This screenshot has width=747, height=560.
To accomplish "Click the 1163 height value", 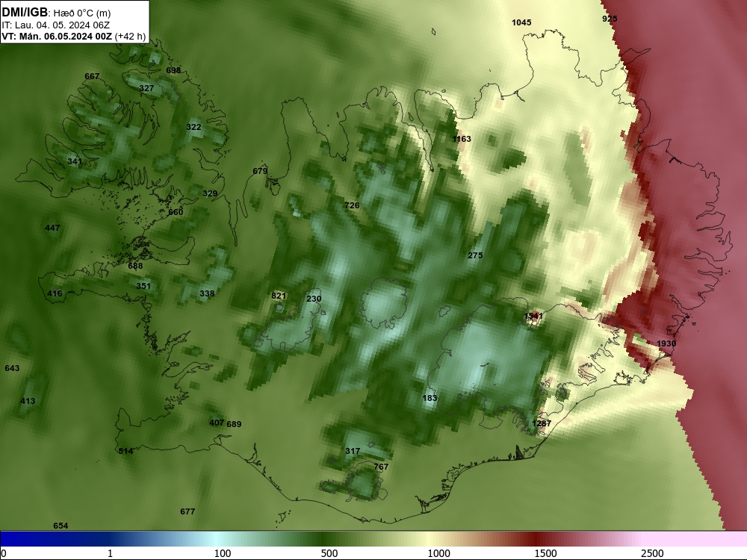I will (x=462, y=139).
